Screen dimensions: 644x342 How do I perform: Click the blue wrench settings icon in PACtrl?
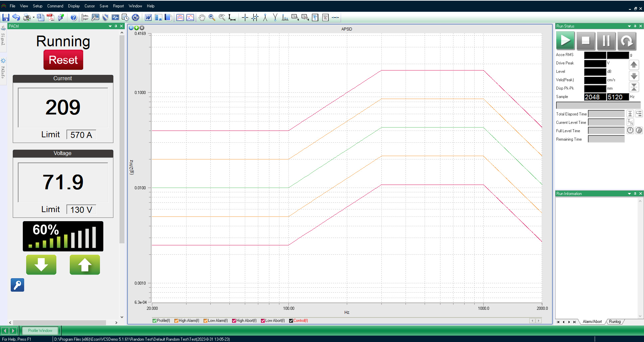17,285
